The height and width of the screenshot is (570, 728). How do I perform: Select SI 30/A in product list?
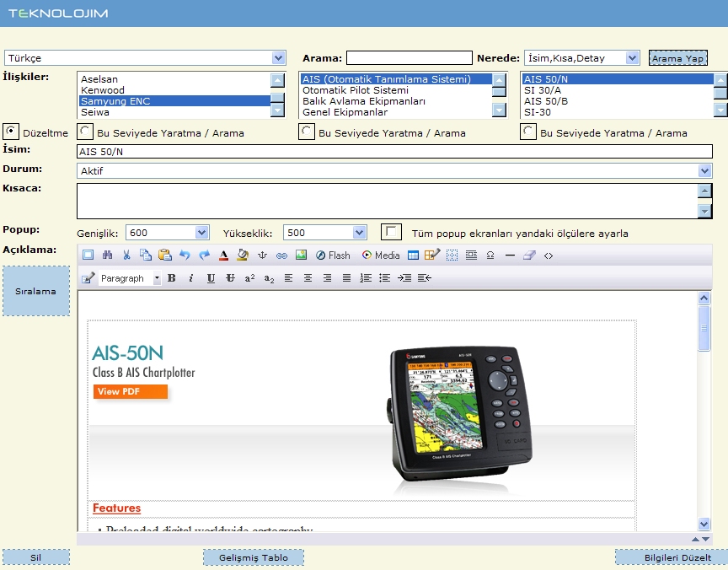pyautogui.click(x=618, y=90)
